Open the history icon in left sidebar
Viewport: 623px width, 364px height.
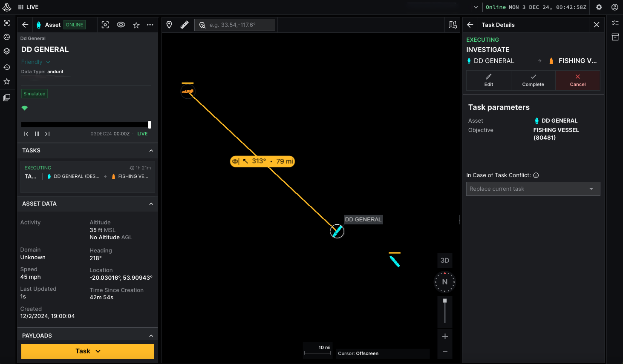tap(7, 67)
